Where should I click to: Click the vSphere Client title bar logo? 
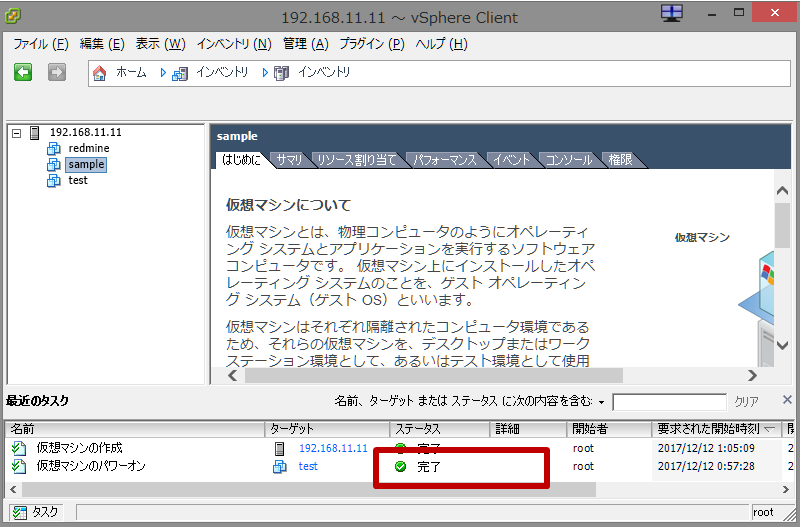click(x=13, y=16)
